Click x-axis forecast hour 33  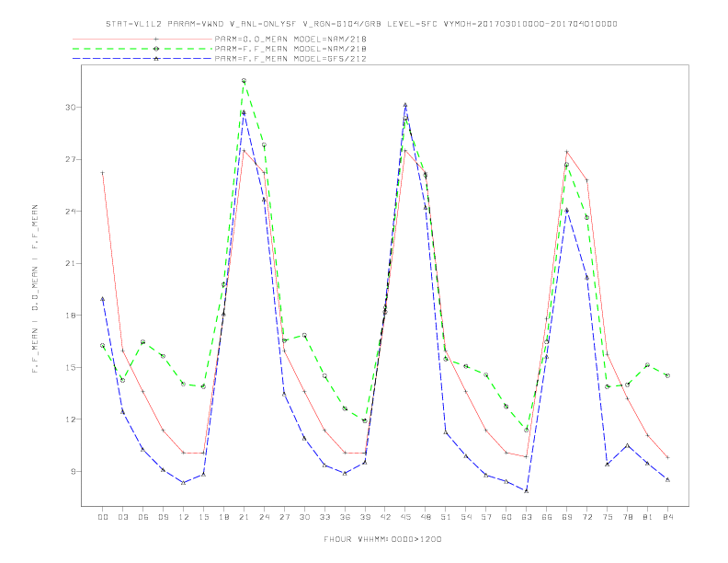324,517
